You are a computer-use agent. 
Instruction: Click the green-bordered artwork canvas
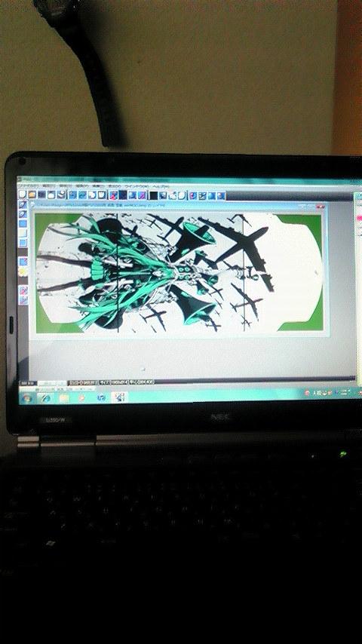coord(178,273)
